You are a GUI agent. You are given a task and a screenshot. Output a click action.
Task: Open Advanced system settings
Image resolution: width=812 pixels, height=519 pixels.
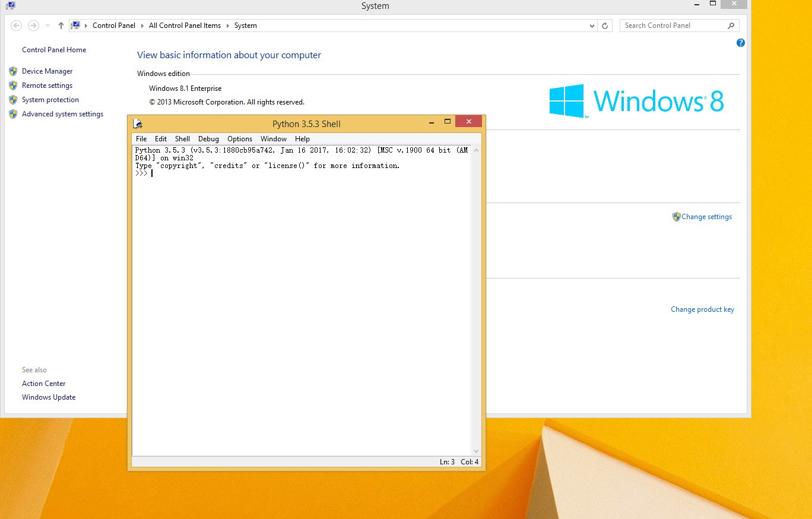[62, 114]
